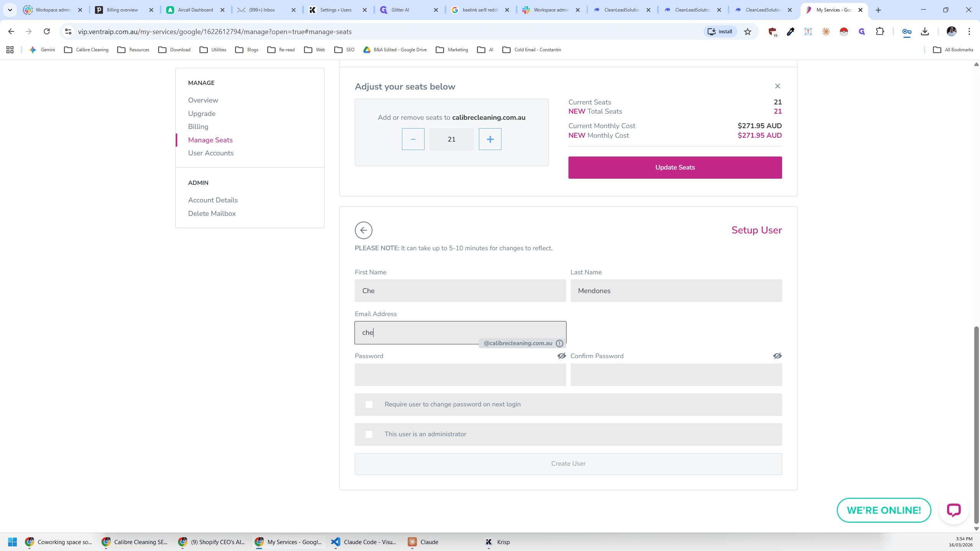Open the browser downloads icon
The height and width of the screenshot is (551, 980).
[x=925, y=32]
